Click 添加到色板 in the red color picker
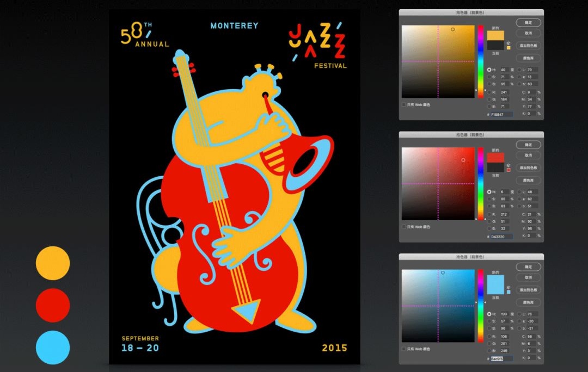This screenshot has width=588, height=372. pos(529,168)
